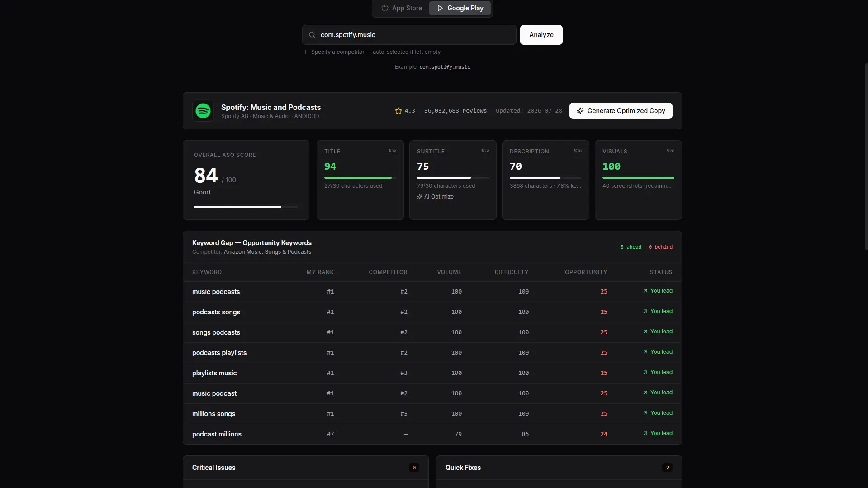The image size is (868, 488).
Task: Sort by Competitor column header
Action: pyautogui.click(x=388, y=272)
